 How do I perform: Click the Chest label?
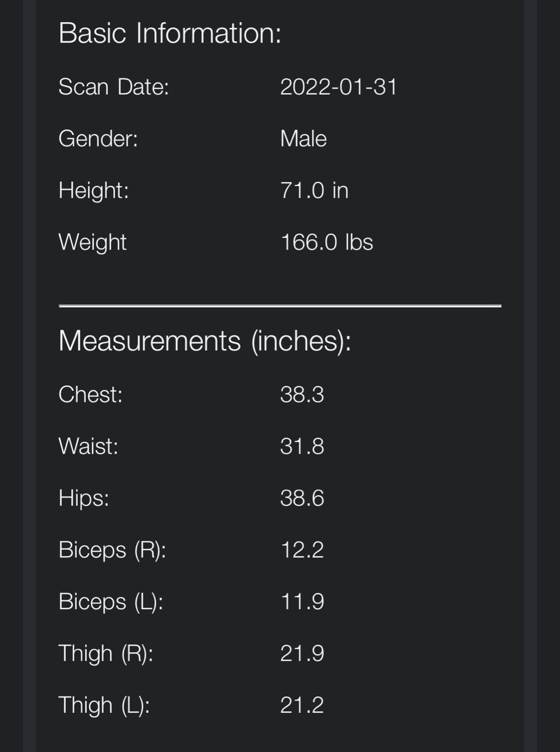pos(90,395)
